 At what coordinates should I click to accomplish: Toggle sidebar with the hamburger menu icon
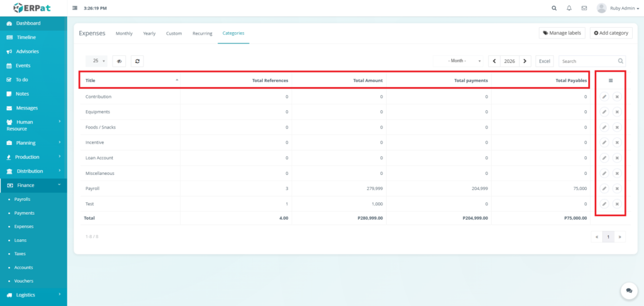[x=75, y=8]
